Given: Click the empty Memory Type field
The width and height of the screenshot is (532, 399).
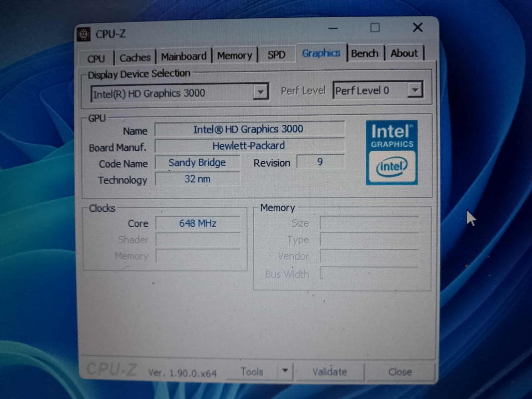Looking at the screenshot, I should (370, 239).
